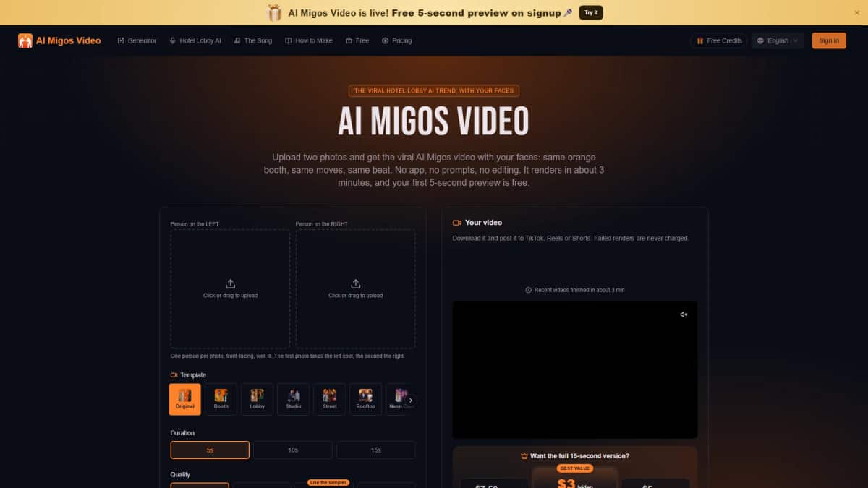Select the Free nav item
This screenshot has width=868, height=488.
(357, 40)
